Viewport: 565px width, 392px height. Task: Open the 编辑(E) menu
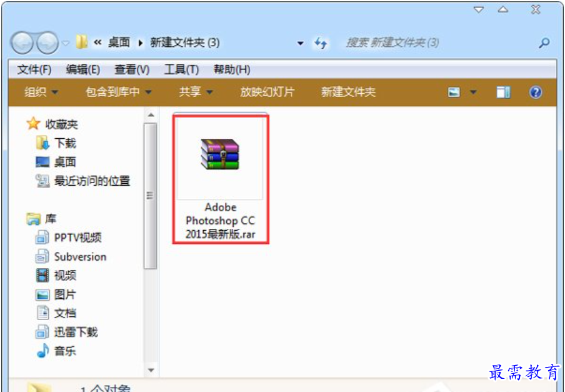click(83, 69)
